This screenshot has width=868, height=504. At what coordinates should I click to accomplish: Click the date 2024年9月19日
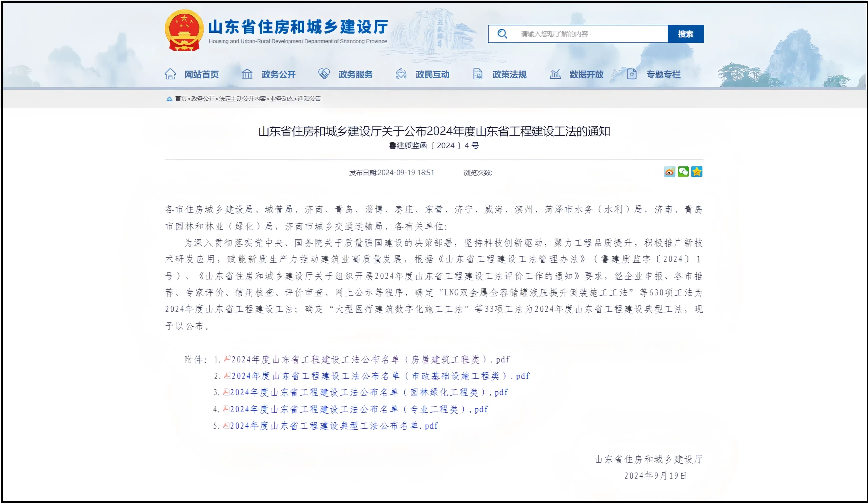(x=655, y=475)
